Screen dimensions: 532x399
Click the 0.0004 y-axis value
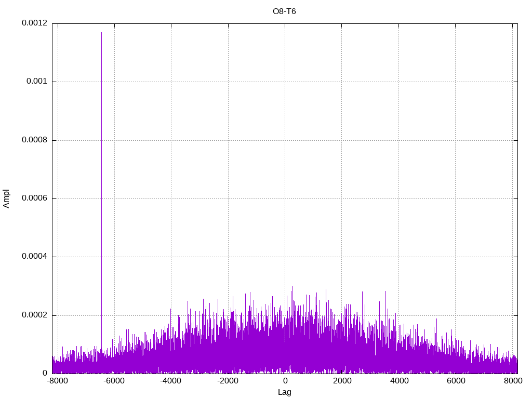click(x=34, y=256)
